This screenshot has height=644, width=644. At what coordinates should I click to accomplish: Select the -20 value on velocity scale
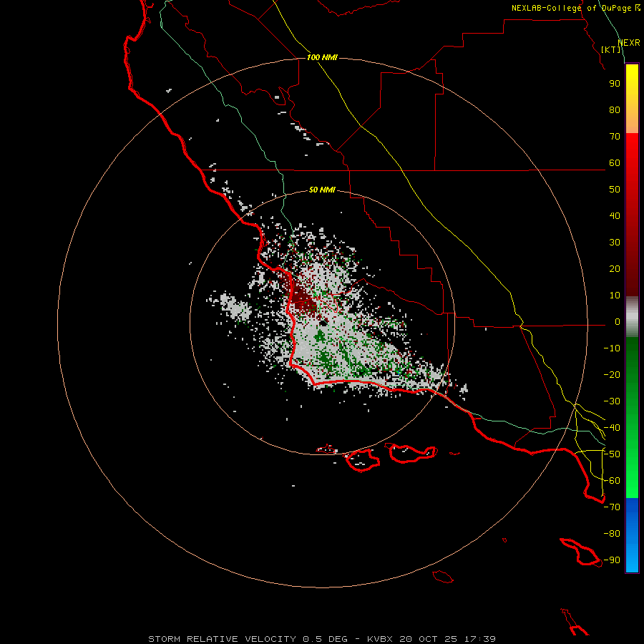pyautogui.click(x=612, y=374)
